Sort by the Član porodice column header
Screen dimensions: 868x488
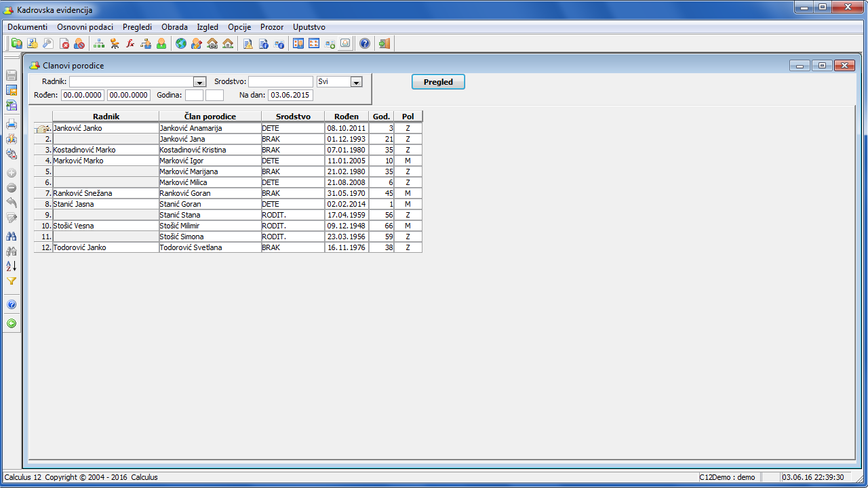pyautogui.click(x=210, y=117)
